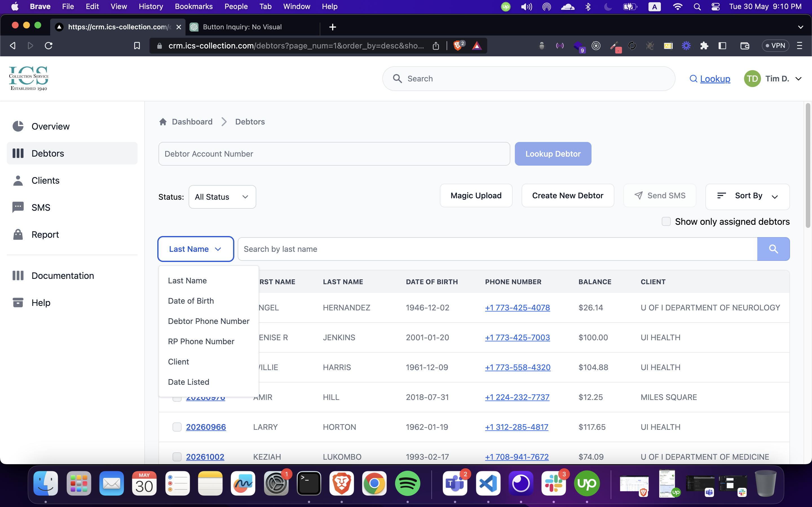Focus the Debtor Account Number field

pos(334,154)
